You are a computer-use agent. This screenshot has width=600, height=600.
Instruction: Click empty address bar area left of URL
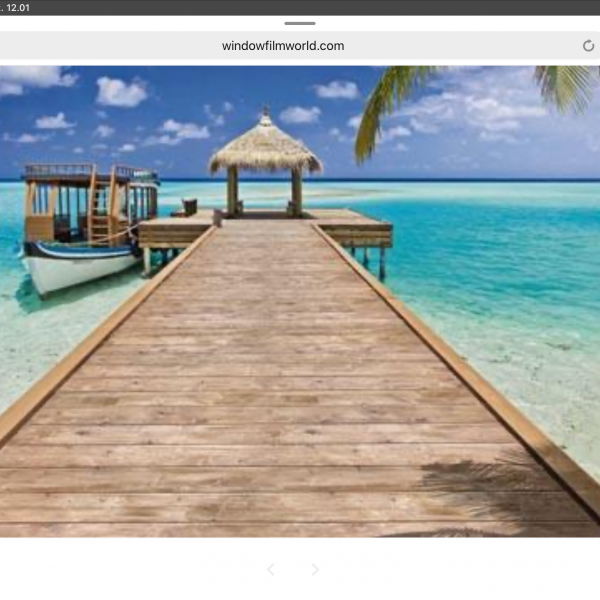[100, 46]
